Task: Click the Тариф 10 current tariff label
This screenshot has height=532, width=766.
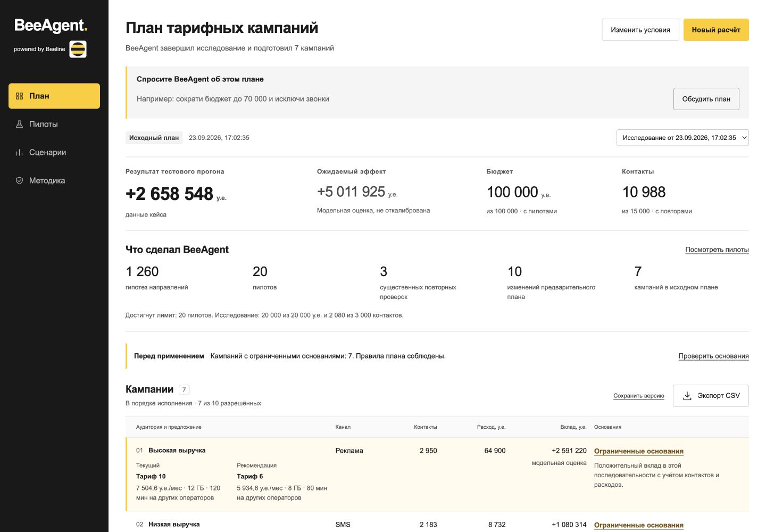Action: click(x=151, y=476)
